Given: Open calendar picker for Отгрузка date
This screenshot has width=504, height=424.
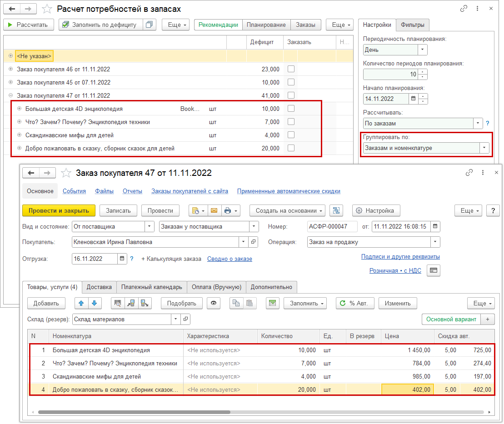Looking at the screenshot, I should [122, 259].
